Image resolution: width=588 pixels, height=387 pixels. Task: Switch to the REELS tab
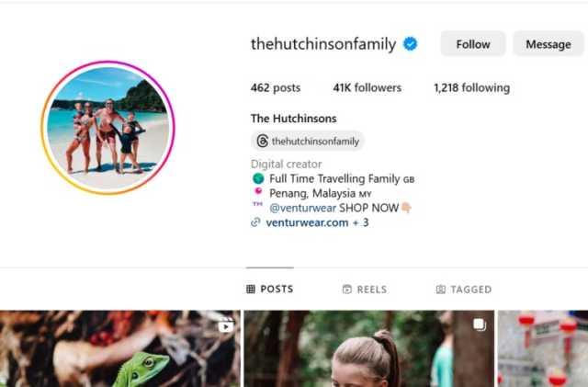point(365,289)
